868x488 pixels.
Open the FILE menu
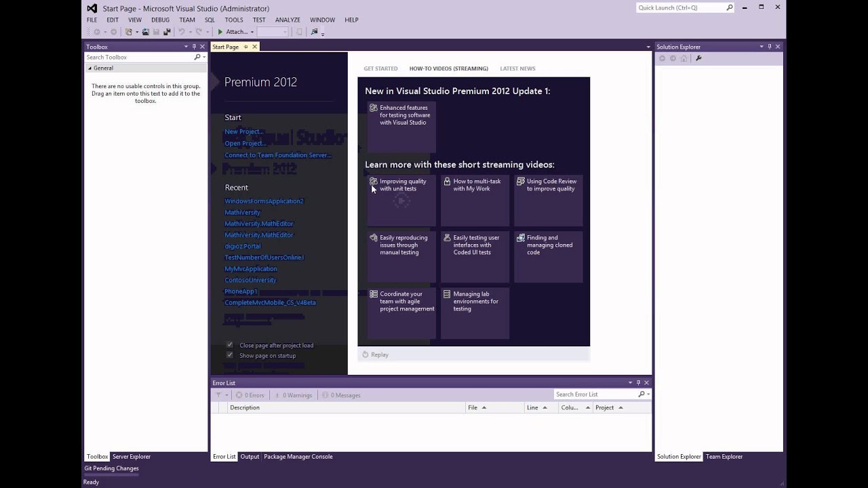(92, 20)
